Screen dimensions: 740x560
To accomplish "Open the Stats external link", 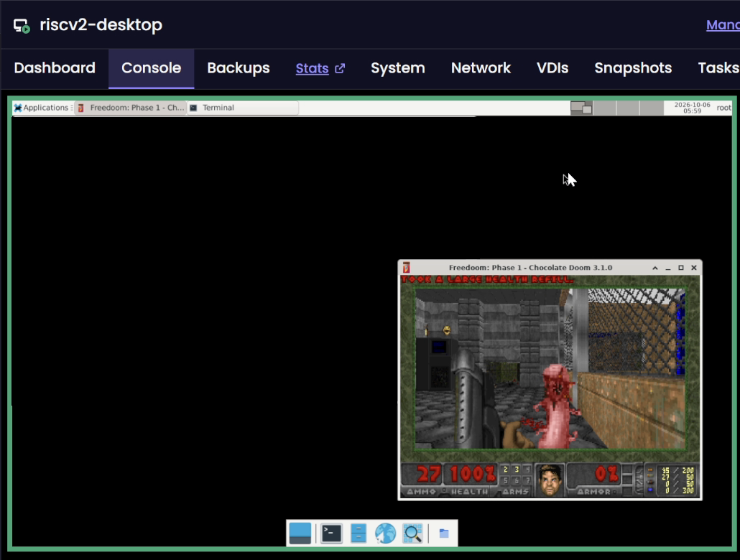I will point(320,68).
